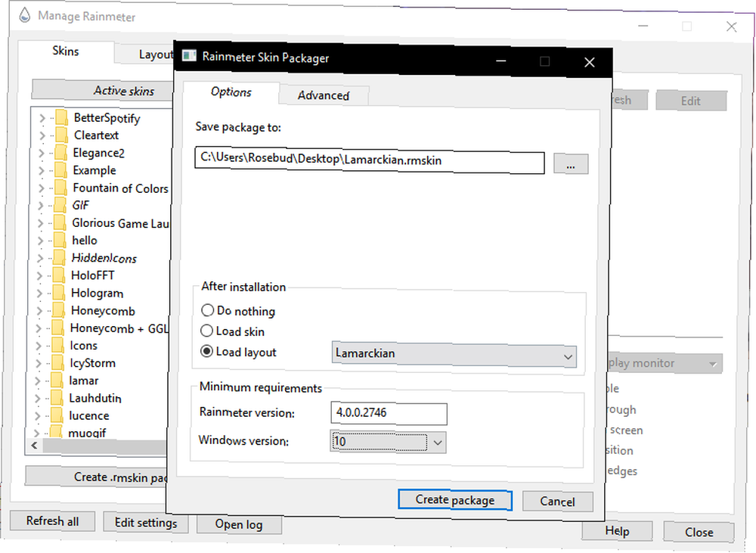Click the lucence folder icon
Image resolution: width=756 pixels, height=553 pixels.
(57, 415)
